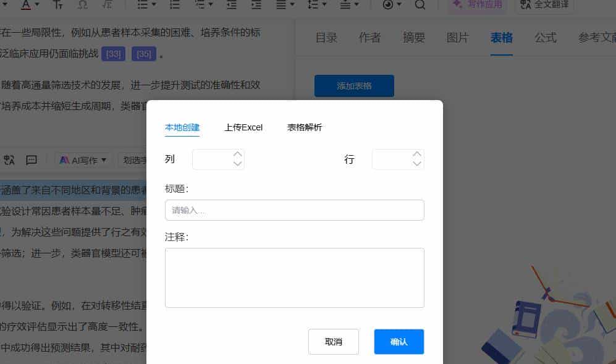The width and height of the screenshot is (616, 364).
Task: Click the 添加表格 button
Action: tap(354, 86)
